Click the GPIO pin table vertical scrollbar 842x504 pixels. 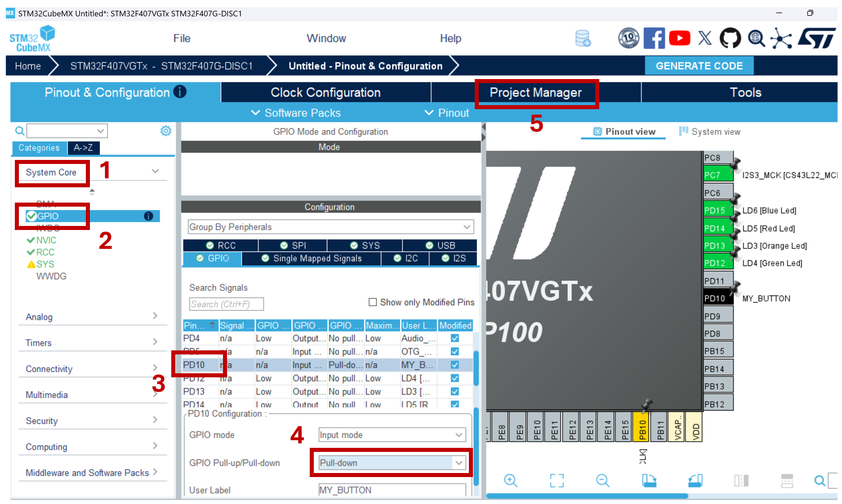[476, 367]
